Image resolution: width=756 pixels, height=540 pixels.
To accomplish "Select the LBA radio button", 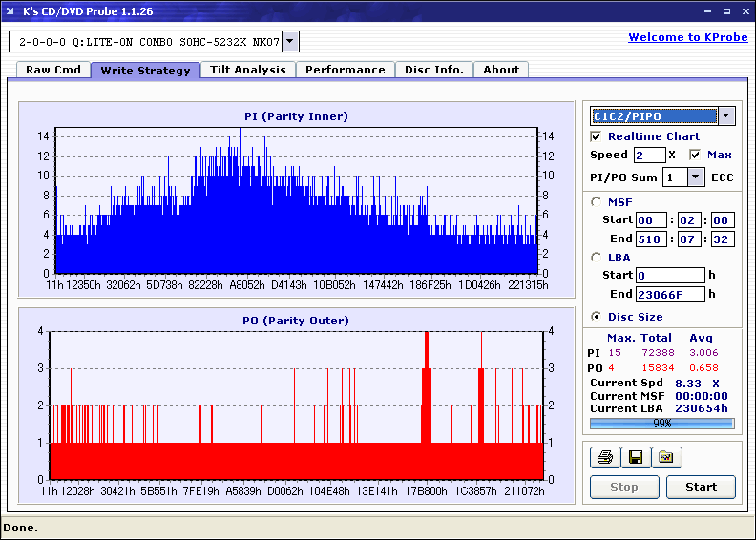I will click(x=597, y=257).
